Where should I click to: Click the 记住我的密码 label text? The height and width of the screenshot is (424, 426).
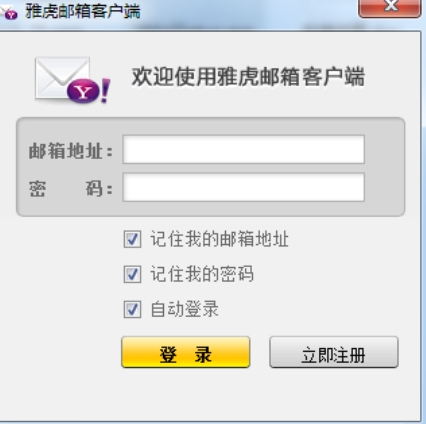tap(202, 274)
